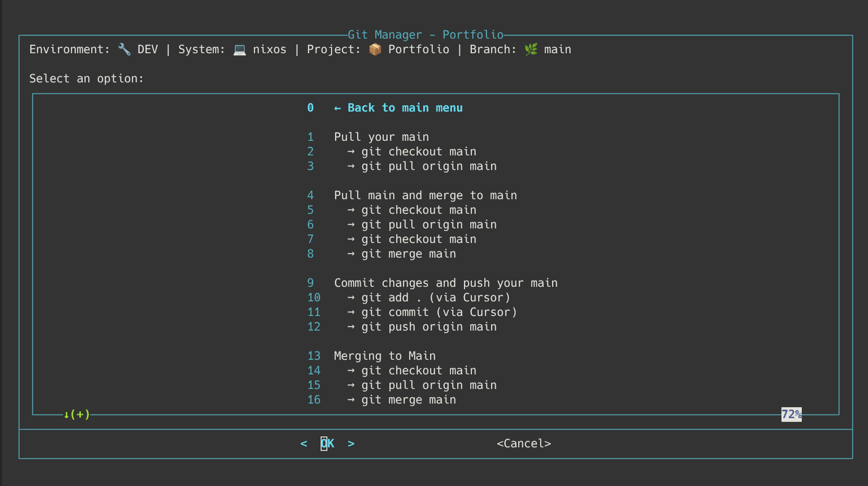Click line 2 git checkout main
Image resolution: width=868 pixels, height=486 pixels.
(418, 152)
